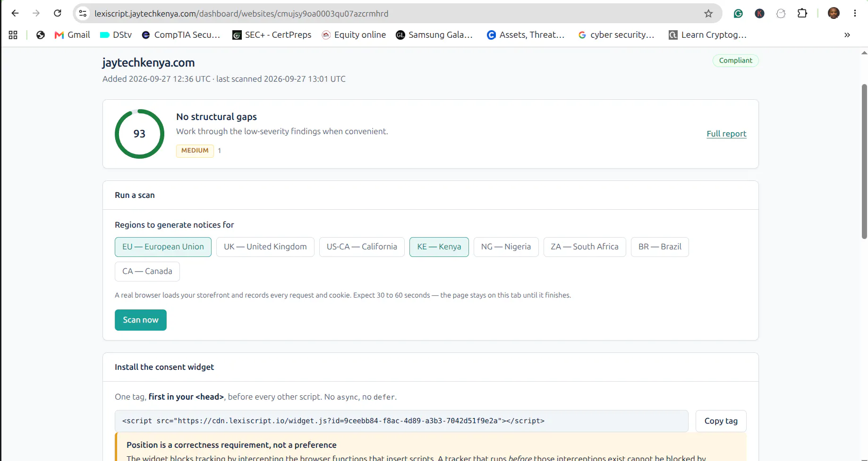The image size is (868, 461).
Task: Reload the current page
Action: point(58,13)
